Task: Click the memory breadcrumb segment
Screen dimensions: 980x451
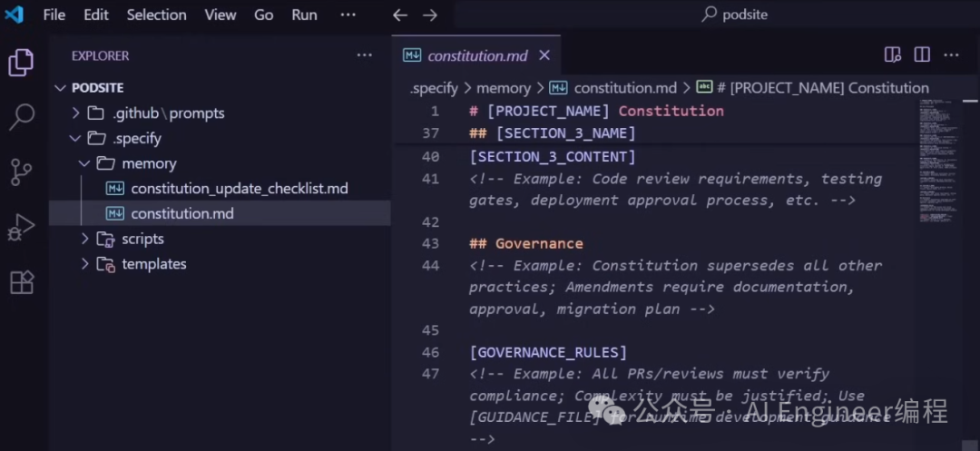Action: (503, 88)
